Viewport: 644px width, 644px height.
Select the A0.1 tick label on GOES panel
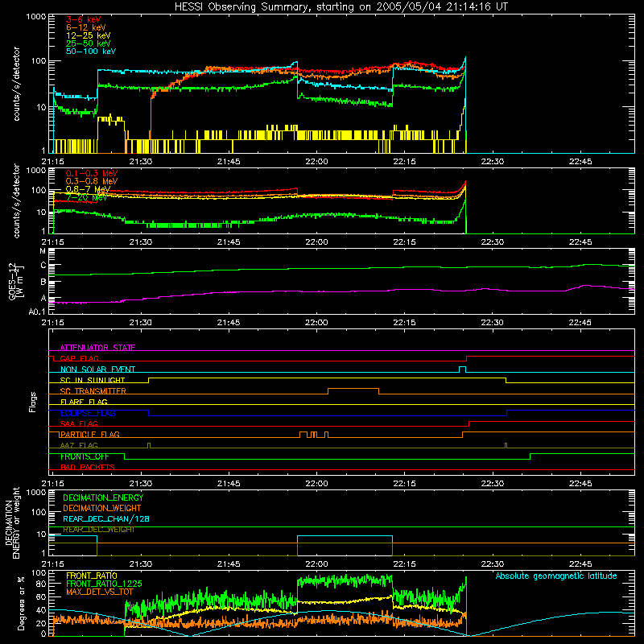[37, 312]
